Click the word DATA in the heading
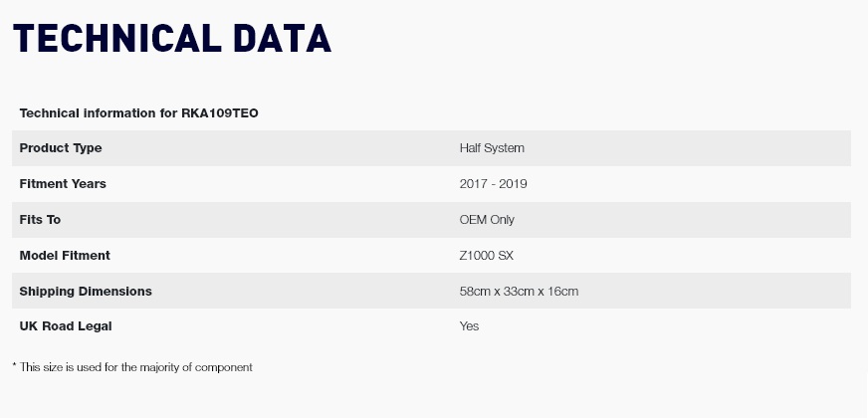868x418 pixels. [x=282, y=39]
